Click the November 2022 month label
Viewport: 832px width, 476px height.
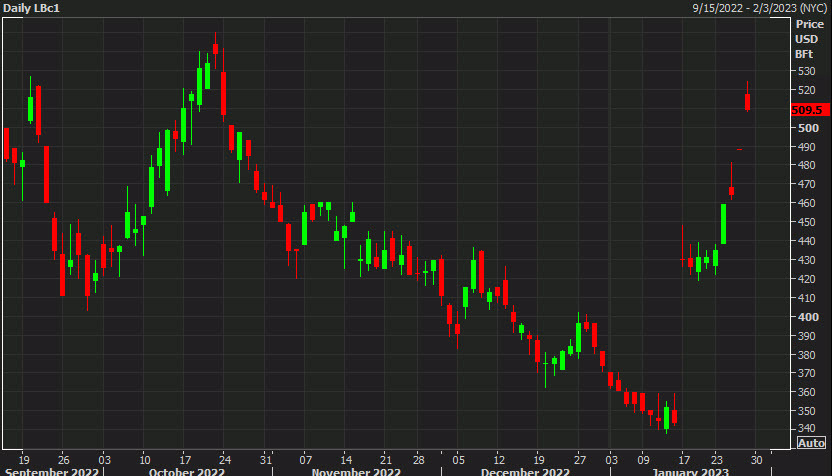coord(356,471)
